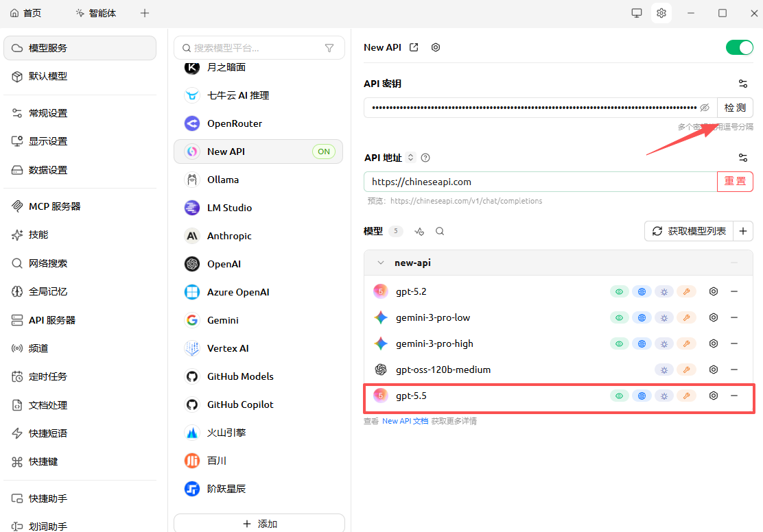This screenshot has height=532, width=763.
Task: Select LM Studio provider
Action: click(x=259, y=208)
